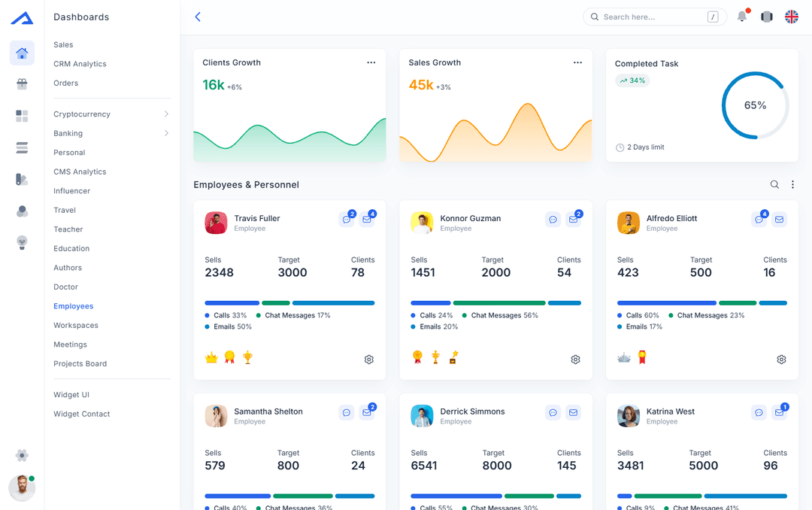Select the lightbulb icon in rail

pos(22,242)
